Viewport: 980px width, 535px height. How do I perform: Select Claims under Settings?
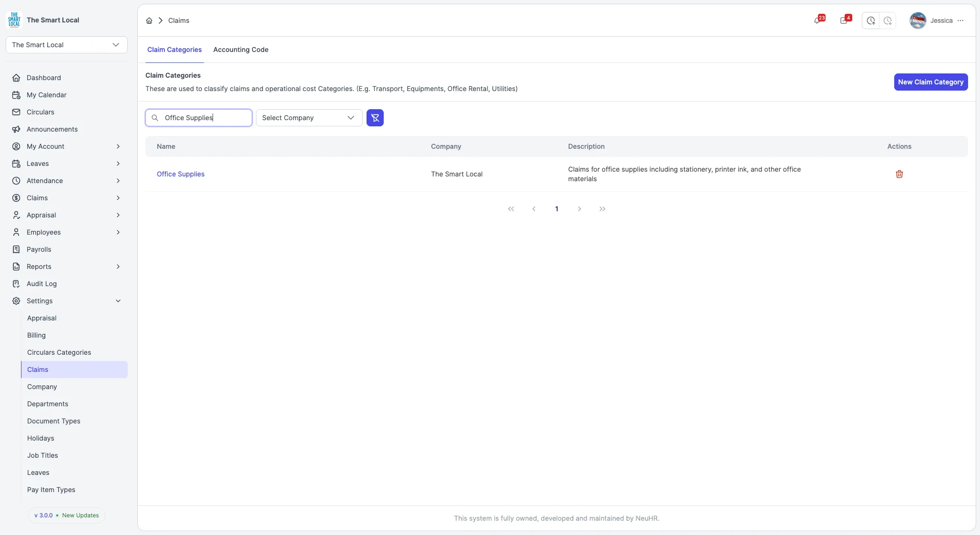click(74, 370)
